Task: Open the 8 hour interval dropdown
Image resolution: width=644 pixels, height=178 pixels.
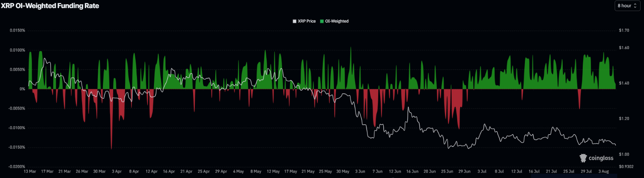Action: pyautogui.click(x=627, y=6)
